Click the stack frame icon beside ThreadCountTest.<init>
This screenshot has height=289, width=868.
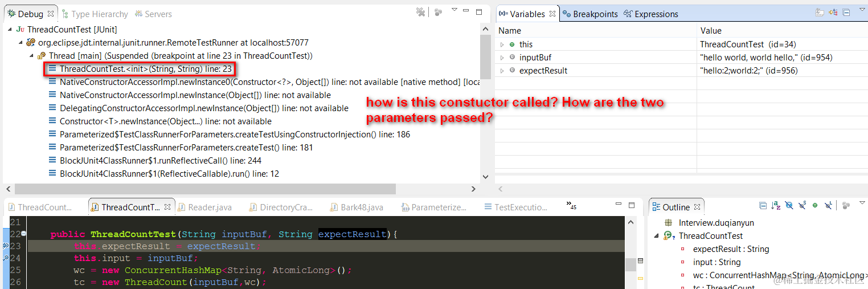[x=52, y=68]
